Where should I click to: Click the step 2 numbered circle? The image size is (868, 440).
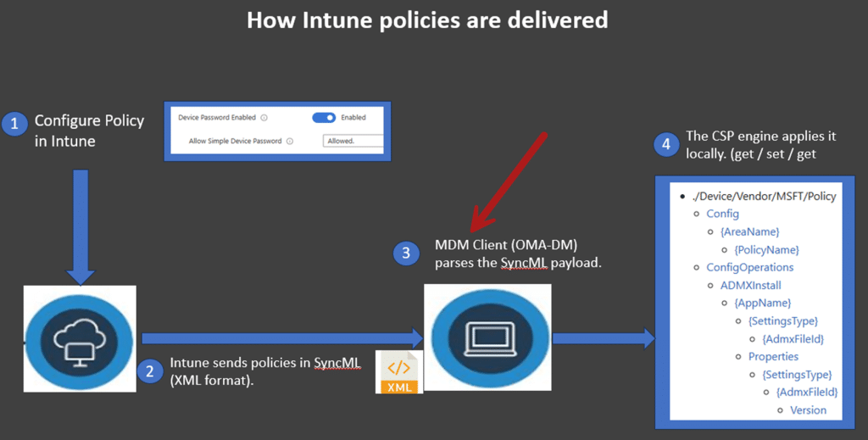150,370
